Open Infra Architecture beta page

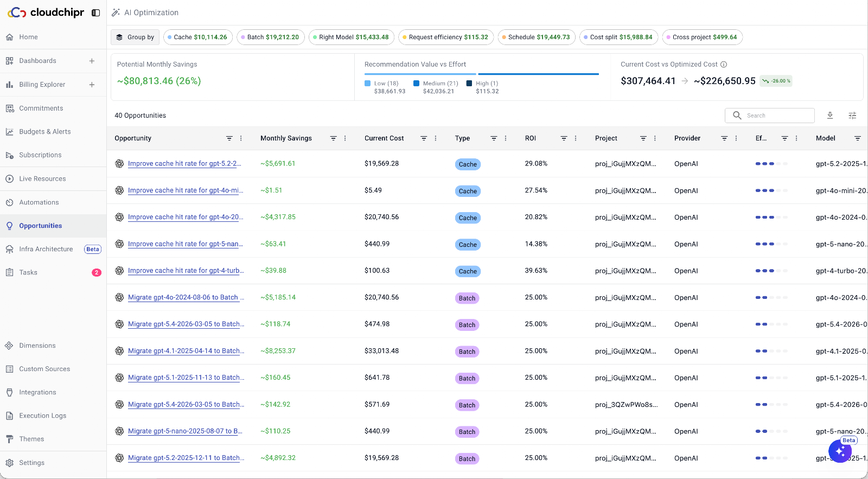tap(53, 249)
